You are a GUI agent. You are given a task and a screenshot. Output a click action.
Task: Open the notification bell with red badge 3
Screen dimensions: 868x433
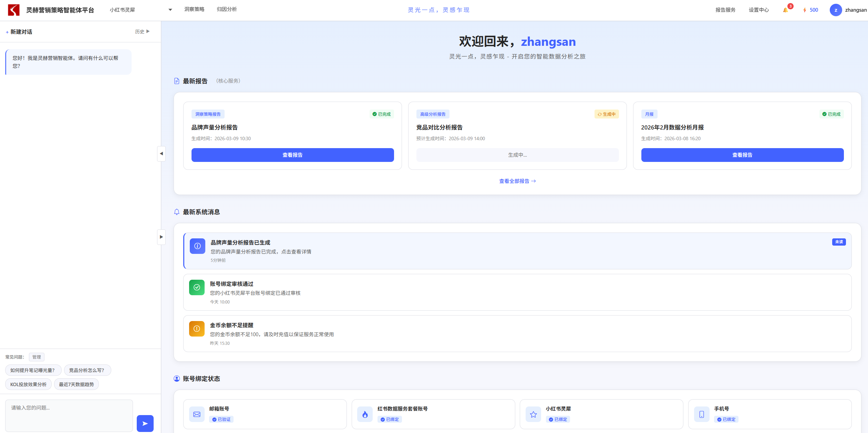[786, 10]
